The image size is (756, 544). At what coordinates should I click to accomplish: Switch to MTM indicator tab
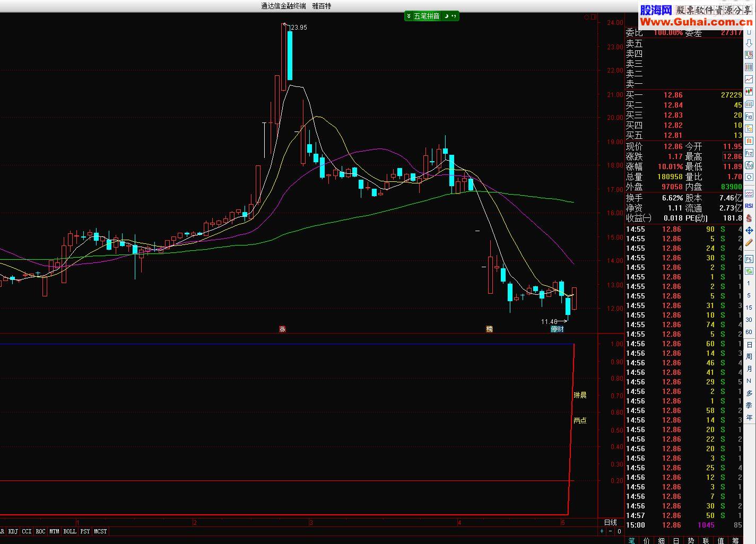pyautogui.click(x=55, y=531)
